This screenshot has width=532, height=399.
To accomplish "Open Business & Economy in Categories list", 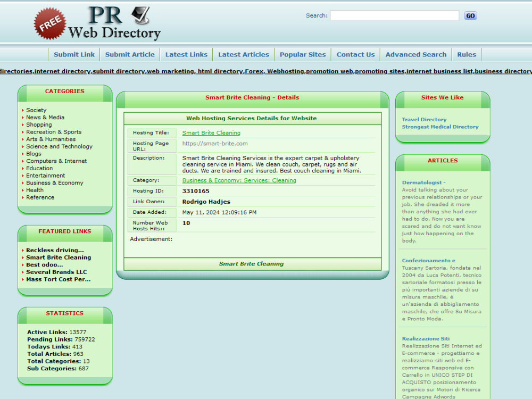I will 55,183.
